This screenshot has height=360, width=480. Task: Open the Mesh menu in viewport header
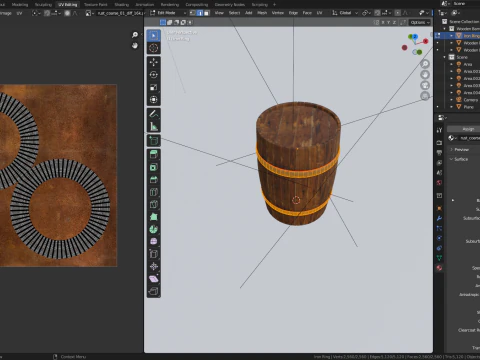[x=262, y=13]
